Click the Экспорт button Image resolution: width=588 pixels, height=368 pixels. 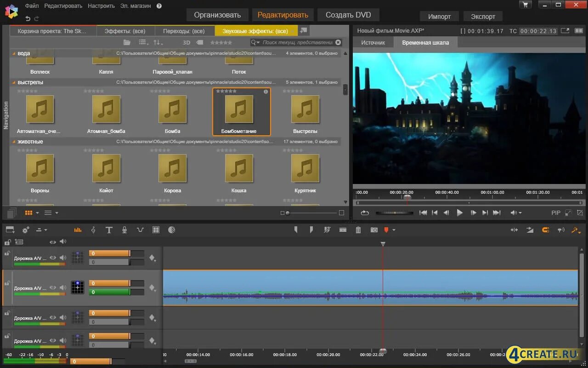(x=483, y=16)
